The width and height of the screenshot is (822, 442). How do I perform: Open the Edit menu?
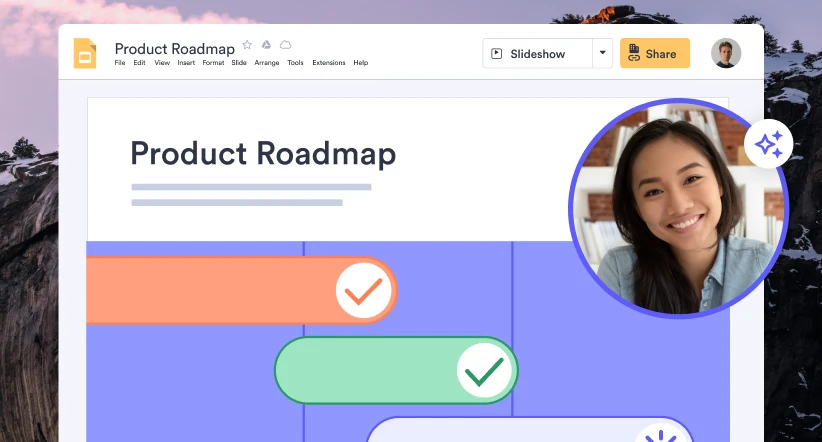coord(139,62)
